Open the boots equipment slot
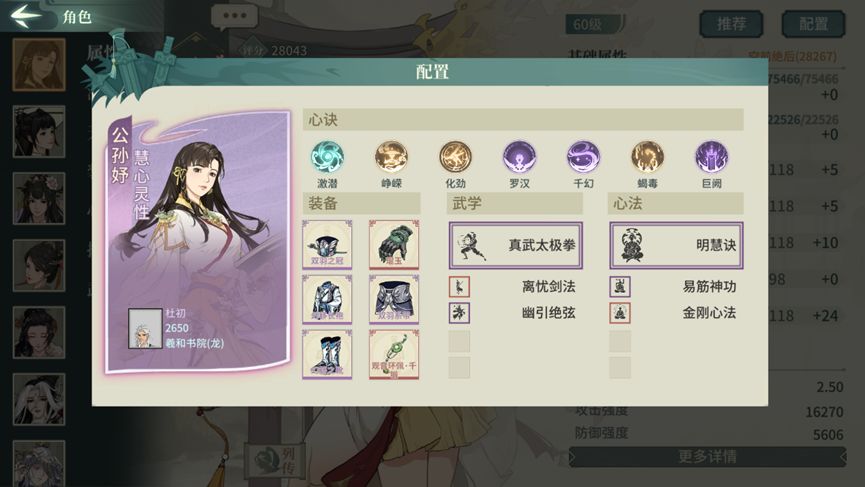The width and height of the screenshot is (865, 487). [x=327, y=354]
